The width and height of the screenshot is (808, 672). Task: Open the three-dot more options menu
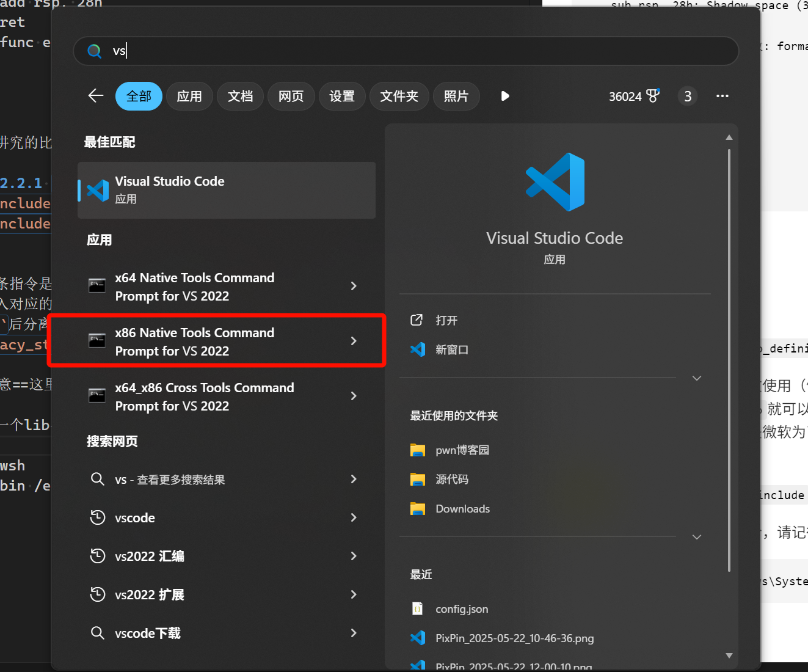(x=722, y=96)
